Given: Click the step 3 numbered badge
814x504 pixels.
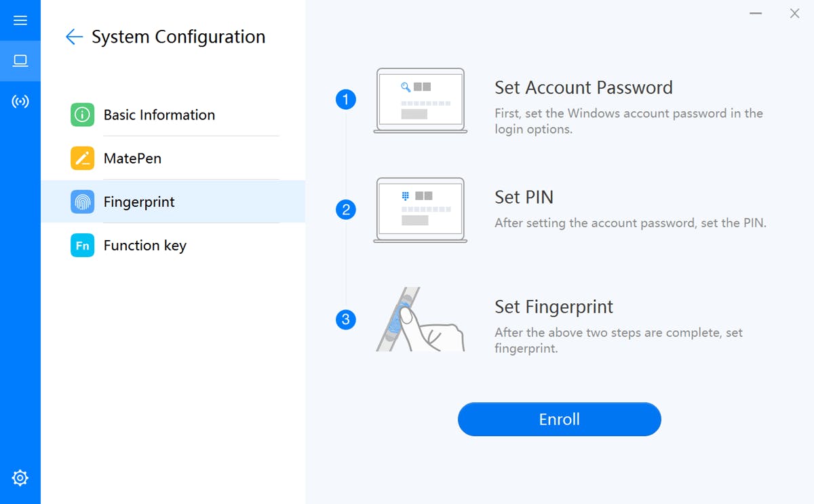Looking at the screenshot, I should click(x=347, y=319).
